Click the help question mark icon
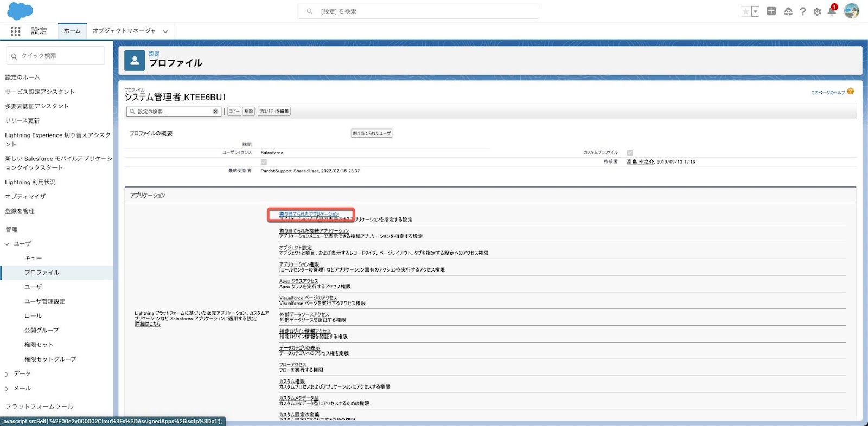 pyautogui.click(x=803, y=11)
